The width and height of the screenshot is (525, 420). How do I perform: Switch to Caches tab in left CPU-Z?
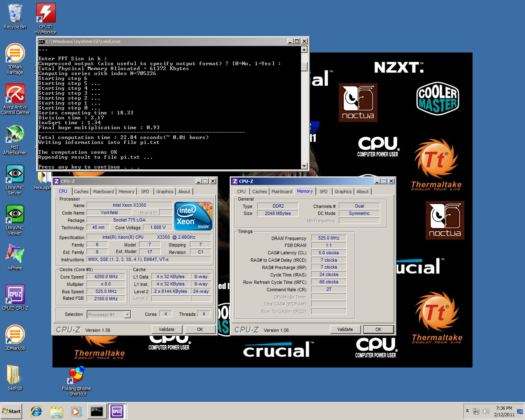click(81, 192)
